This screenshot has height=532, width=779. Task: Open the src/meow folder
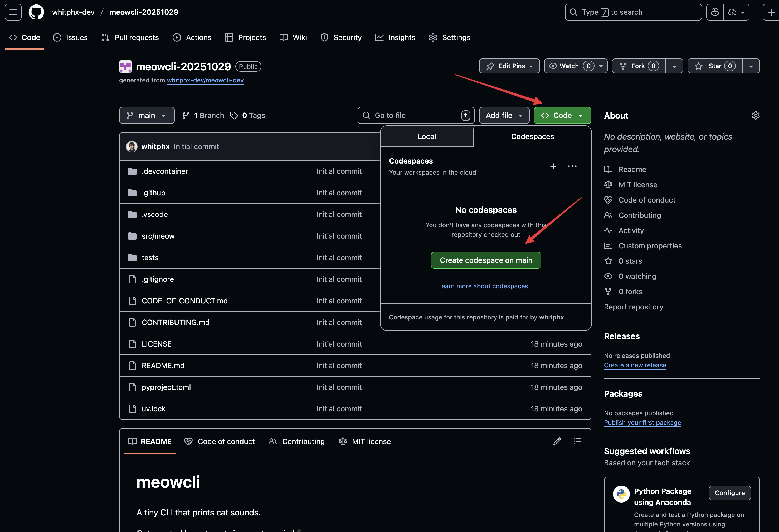point(158,236)
